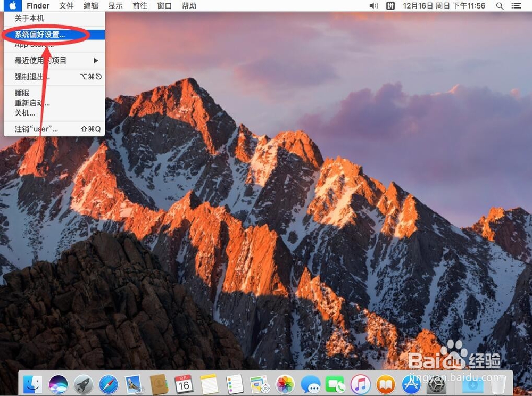Select 睡眠 in Apple menu
532x396 pixels.
pos(54,93)
